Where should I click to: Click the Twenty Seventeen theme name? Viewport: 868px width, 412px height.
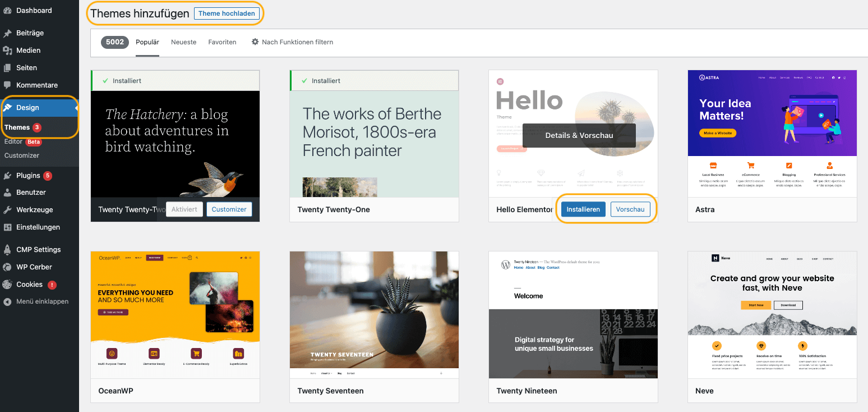coord(330,391)
